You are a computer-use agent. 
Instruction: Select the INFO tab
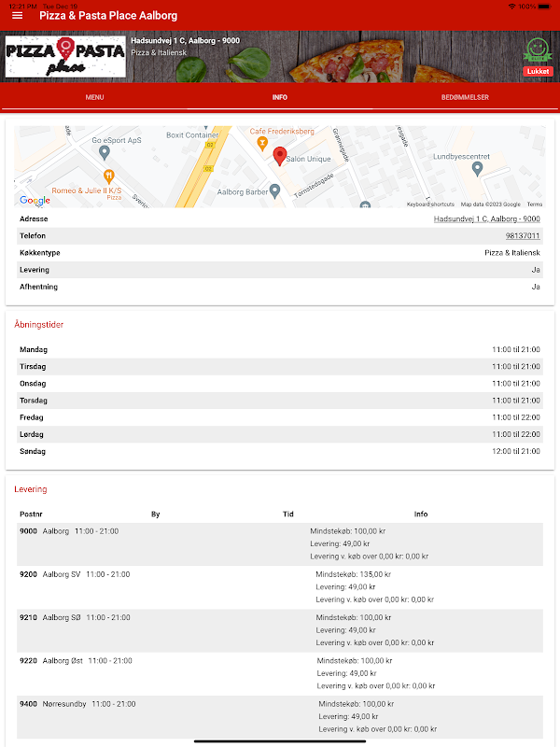tap(279, 97)
